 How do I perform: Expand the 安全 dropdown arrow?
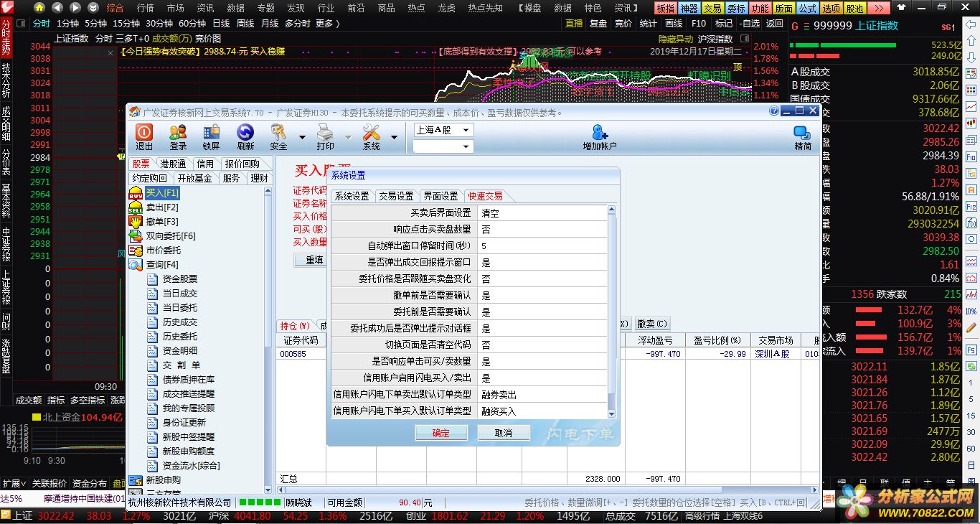302,137
